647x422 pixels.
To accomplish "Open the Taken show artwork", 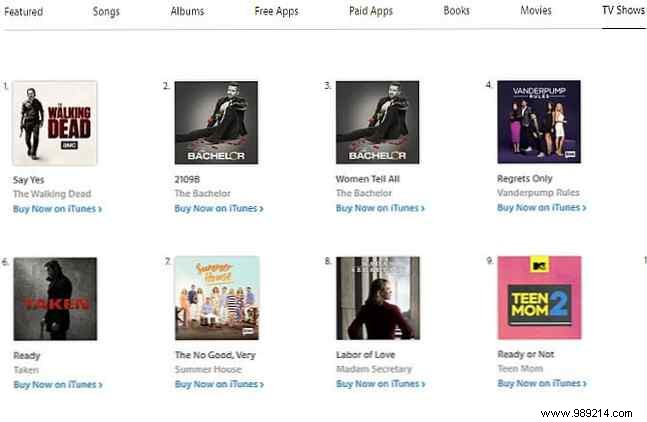I will tap(55, 298).
